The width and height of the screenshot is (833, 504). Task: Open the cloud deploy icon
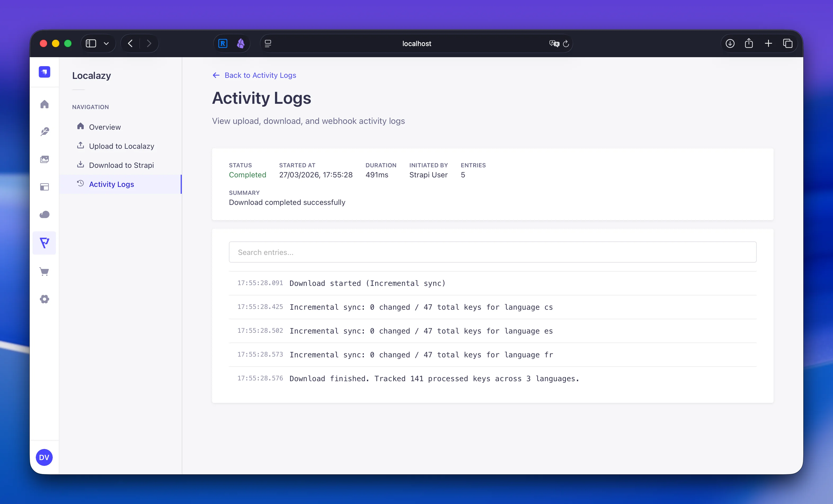(44, 214)
